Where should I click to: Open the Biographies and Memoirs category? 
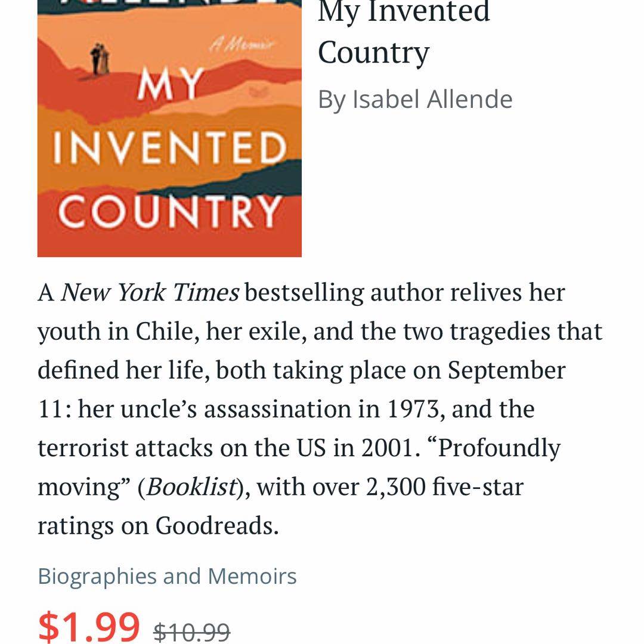click(x=167, y=576)
